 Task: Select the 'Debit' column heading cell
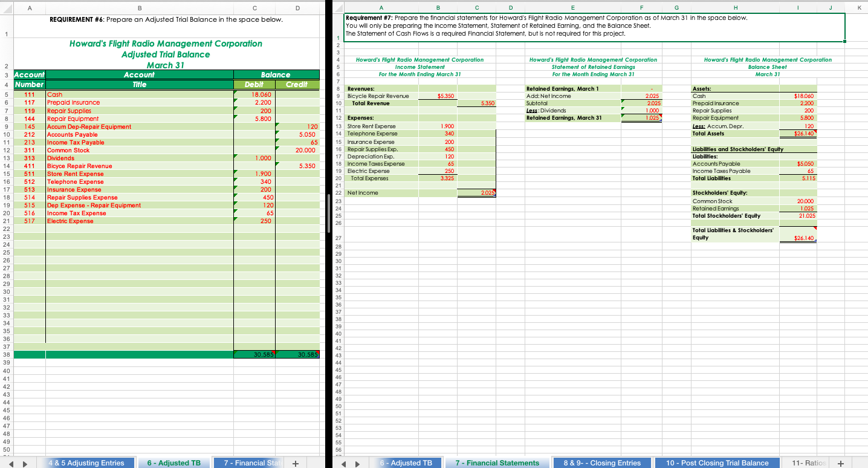[254, 85]
